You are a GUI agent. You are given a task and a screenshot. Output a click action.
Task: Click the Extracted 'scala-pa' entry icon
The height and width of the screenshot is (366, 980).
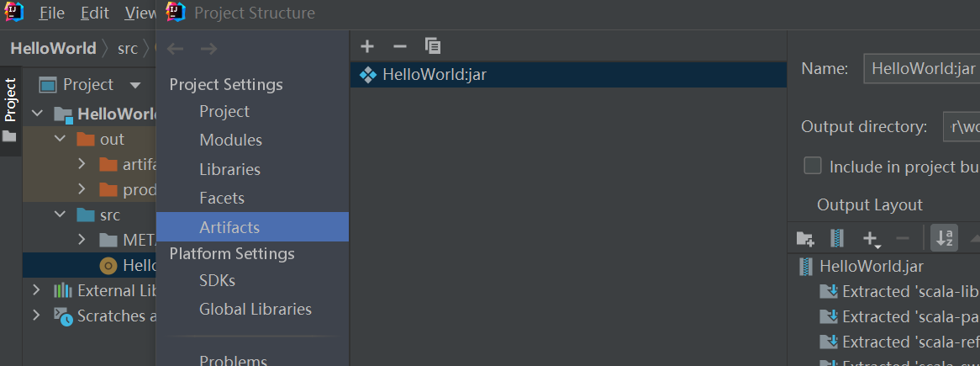coord(829,316)
